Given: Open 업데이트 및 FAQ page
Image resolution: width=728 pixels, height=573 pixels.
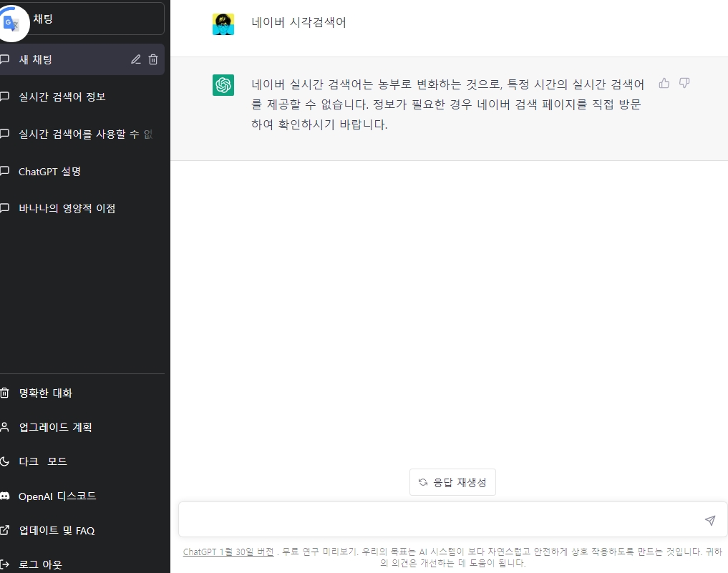Looking at the screenshot, I should [x=82, y=530].
